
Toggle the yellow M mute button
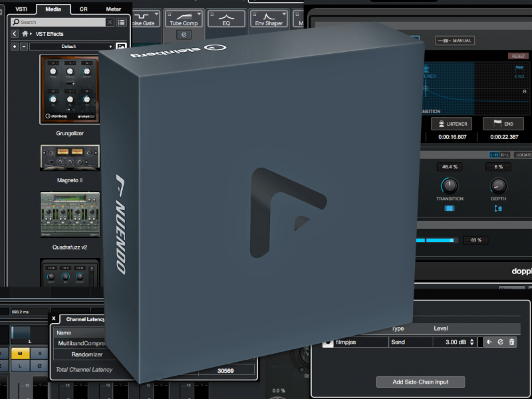click(20, 354)
